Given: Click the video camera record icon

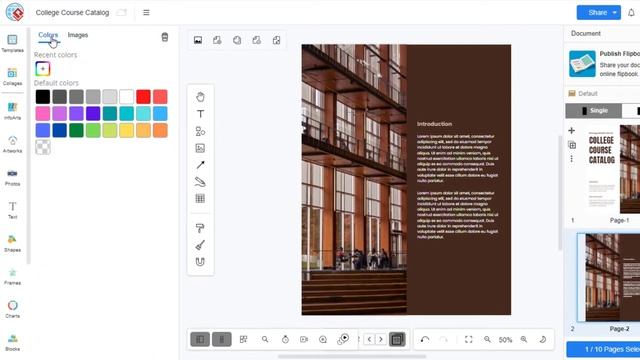Looking at the screenshot, I should tap(304, 339).
